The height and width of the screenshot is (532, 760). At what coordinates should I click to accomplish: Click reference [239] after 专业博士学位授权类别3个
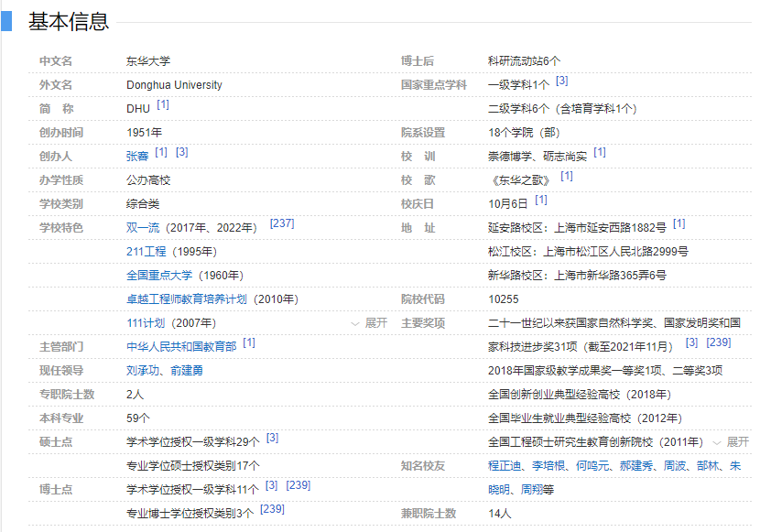click(x=272, y=509)
